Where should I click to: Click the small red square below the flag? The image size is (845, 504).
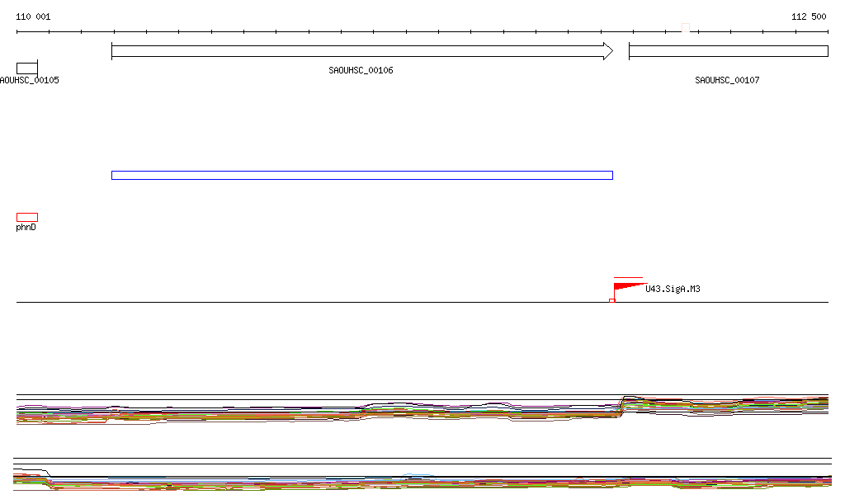[612, 300]
